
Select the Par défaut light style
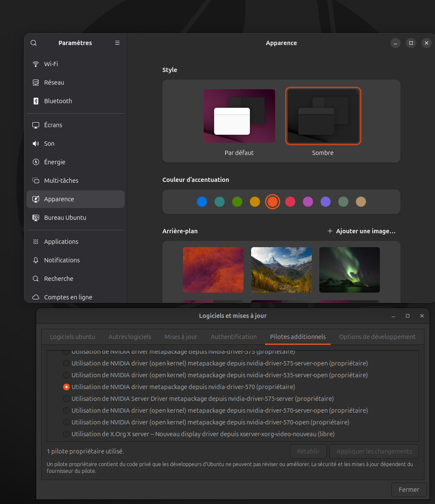[x=239, y=116]
